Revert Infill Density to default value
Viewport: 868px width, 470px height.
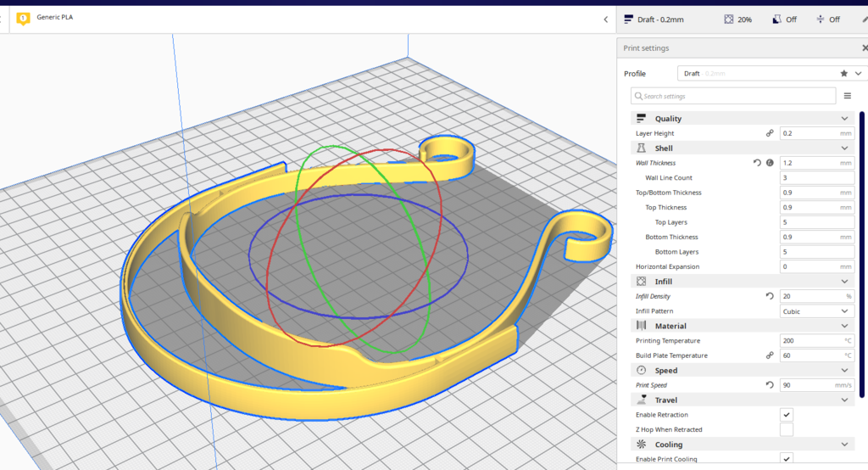770,296
